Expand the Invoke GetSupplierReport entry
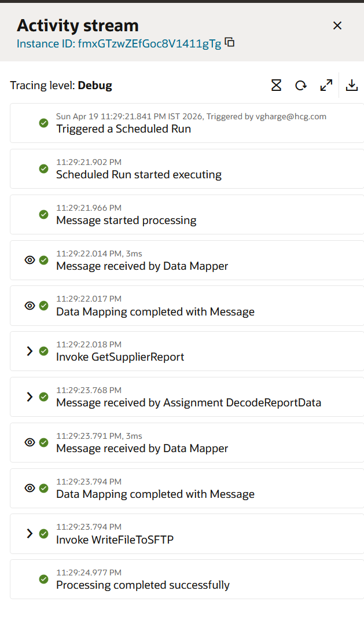The image size is (364, 631). tap(30, 351)
